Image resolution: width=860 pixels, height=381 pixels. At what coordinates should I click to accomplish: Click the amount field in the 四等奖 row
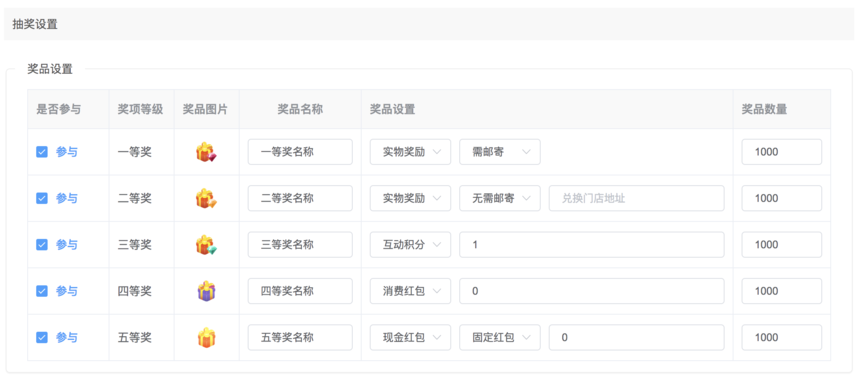592,291
